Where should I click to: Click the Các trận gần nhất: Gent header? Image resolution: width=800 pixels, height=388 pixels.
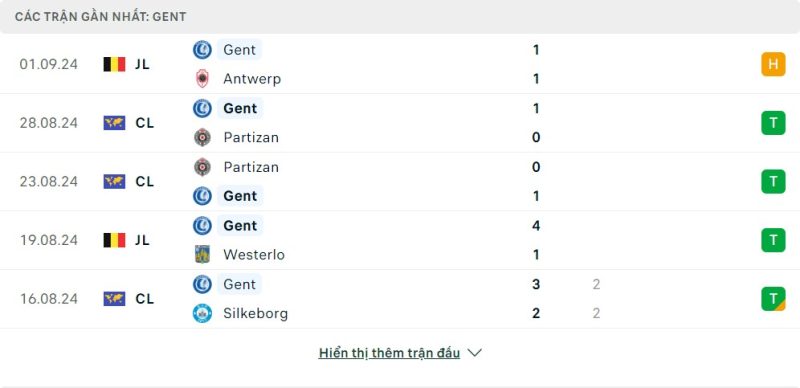[101, 17]
